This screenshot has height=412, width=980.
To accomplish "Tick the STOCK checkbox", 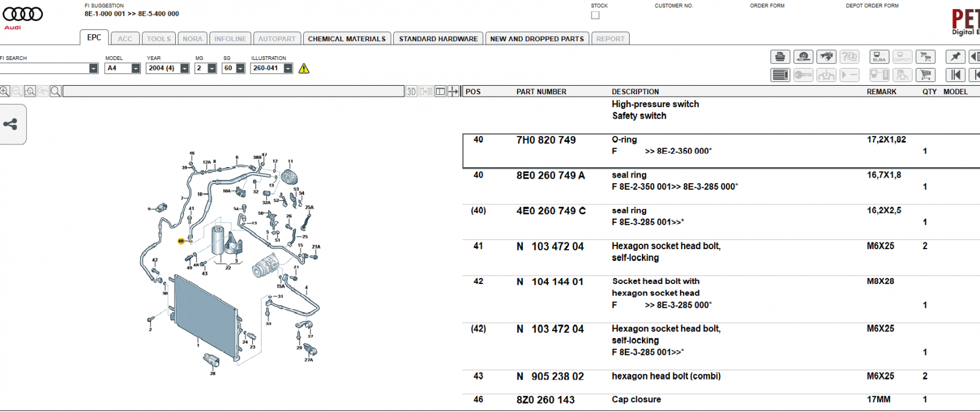I will pyautogui.click(x=595, y=15).
